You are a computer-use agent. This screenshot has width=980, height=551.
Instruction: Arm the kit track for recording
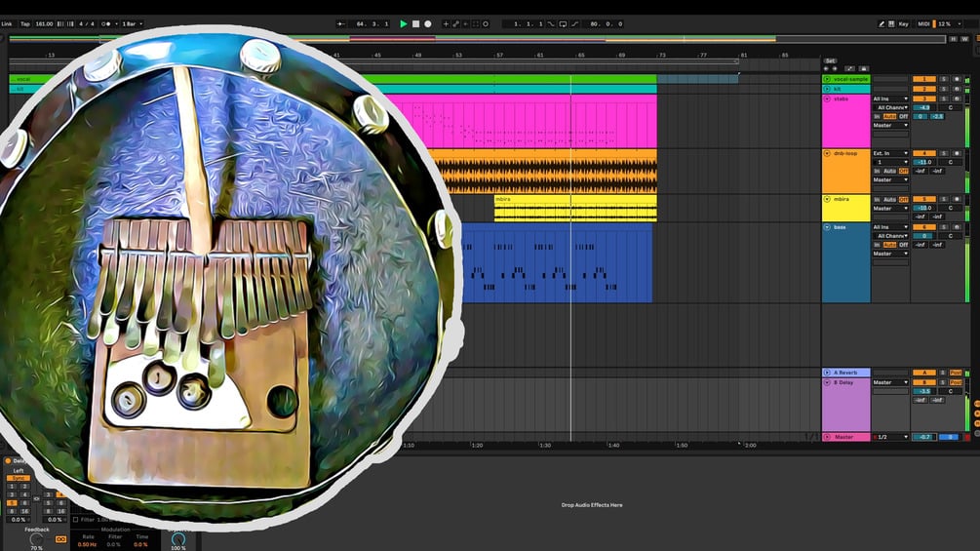click(x=957, y=89)
